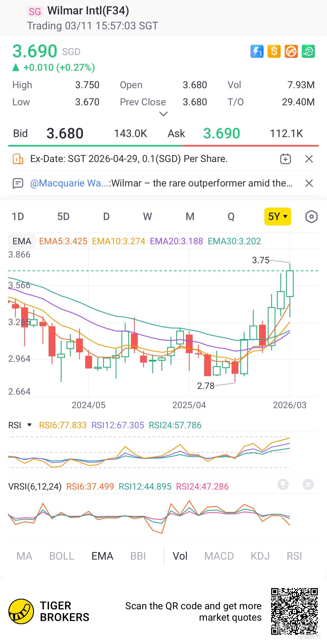Viewport: 327px width, 644px height.
Task: Tap the 2024/05 date axis label
Action: (x=88, y=405)
